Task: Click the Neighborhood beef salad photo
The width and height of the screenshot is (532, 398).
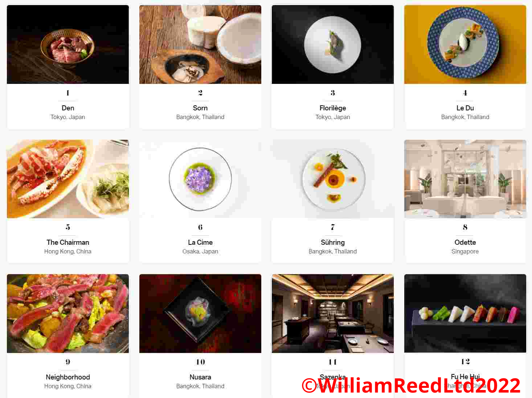Action: tap(68, 313)
